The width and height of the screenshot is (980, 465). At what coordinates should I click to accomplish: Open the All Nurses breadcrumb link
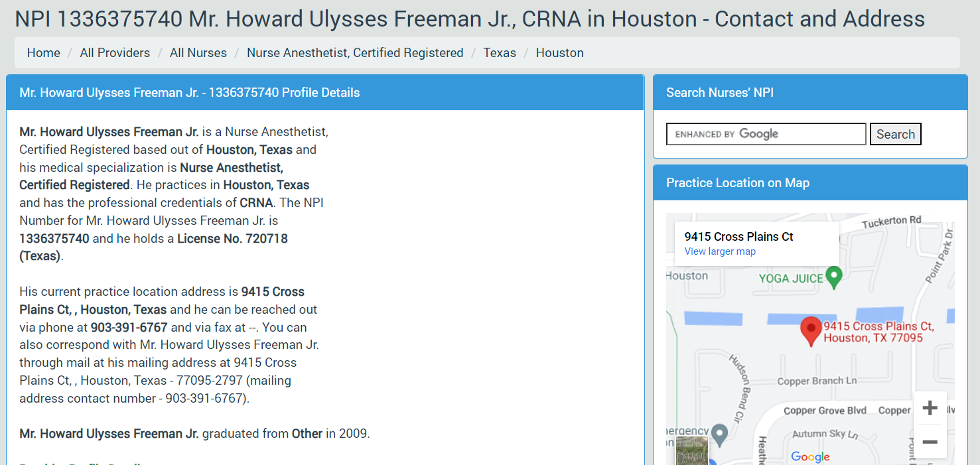pyautogui.click(x=198, y=52)
